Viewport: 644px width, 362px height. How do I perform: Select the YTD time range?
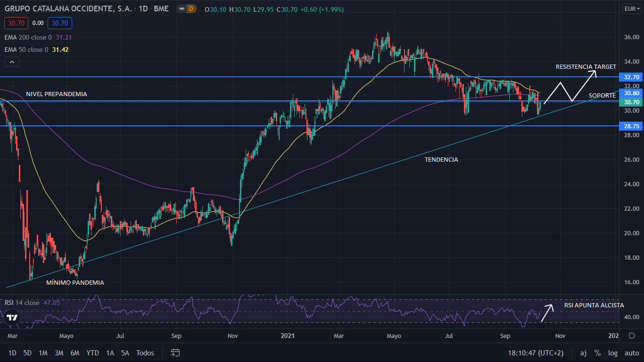(93, 353)
